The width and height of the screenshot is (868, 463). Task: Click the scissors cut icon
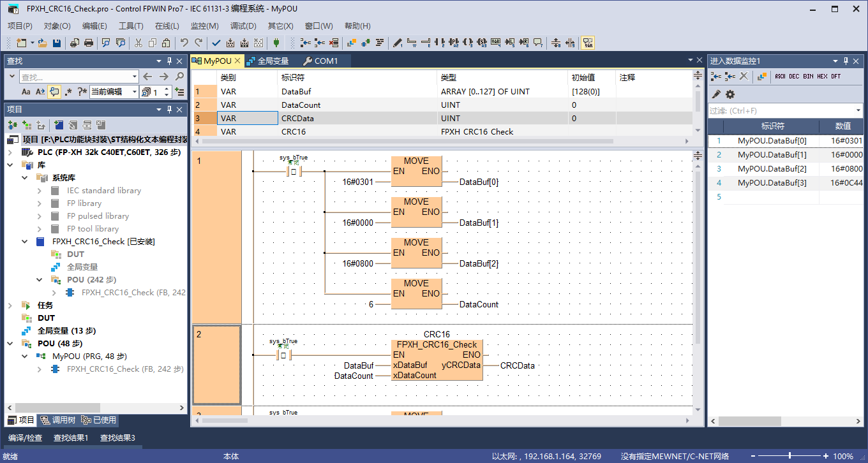[x=138, y=43]
